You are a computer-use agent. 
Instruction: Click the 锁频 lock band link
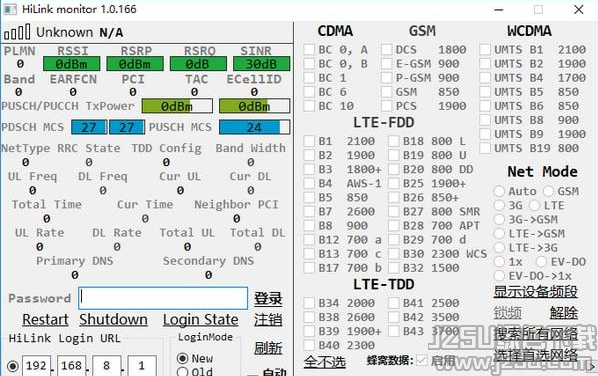(x=508, y=313)
